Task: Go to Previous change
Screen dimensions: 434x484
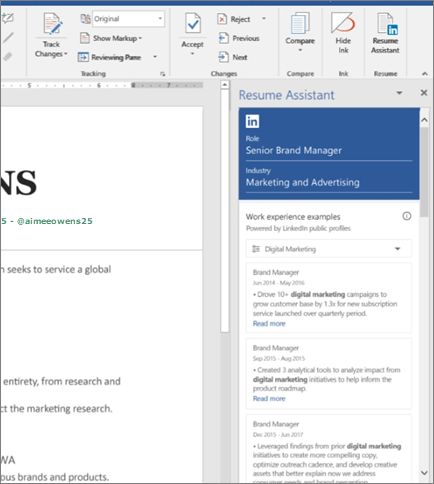Action: (239, 38)
